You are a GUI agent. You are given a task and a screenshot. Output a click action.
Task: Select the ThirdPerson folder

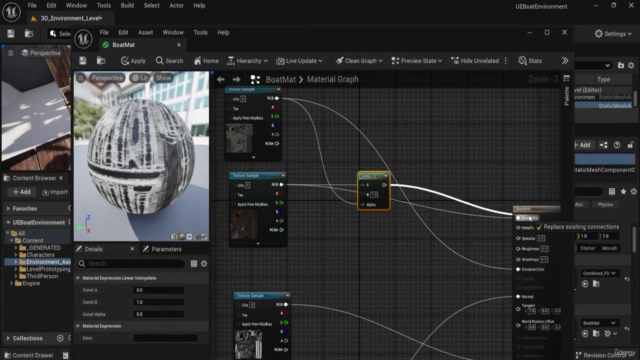[x=42, y=276]
